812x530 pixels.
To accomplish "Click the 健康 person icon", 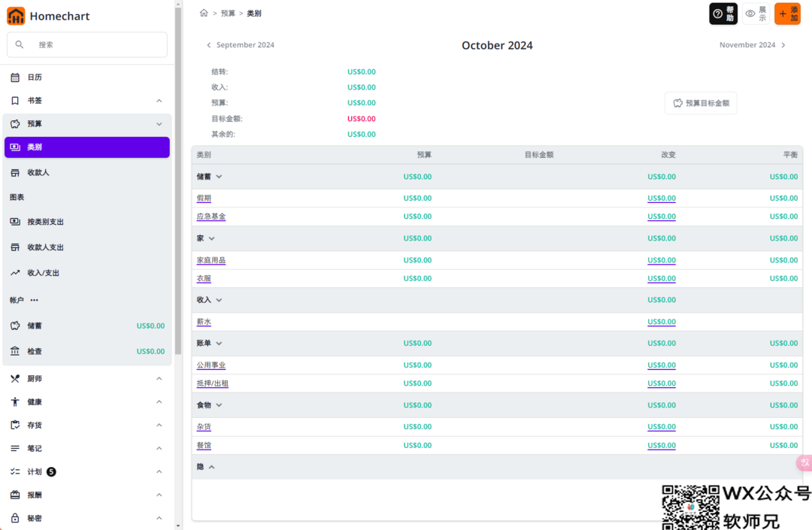I will point(15,401).
